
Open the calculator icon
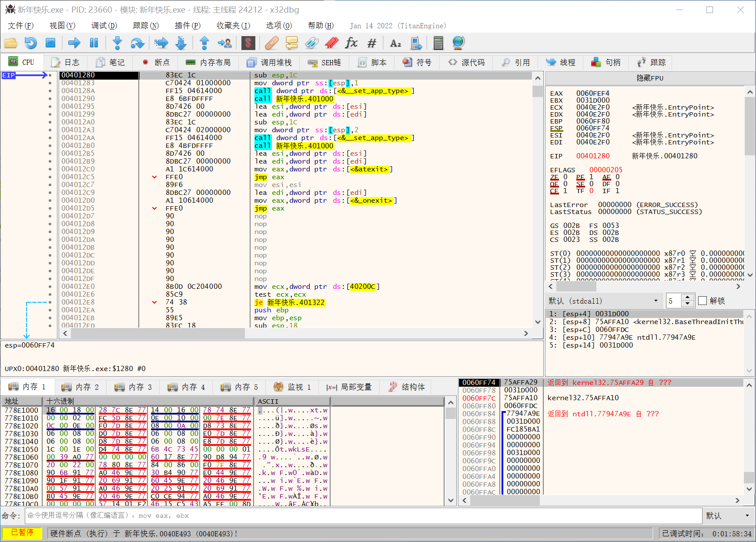438,43
